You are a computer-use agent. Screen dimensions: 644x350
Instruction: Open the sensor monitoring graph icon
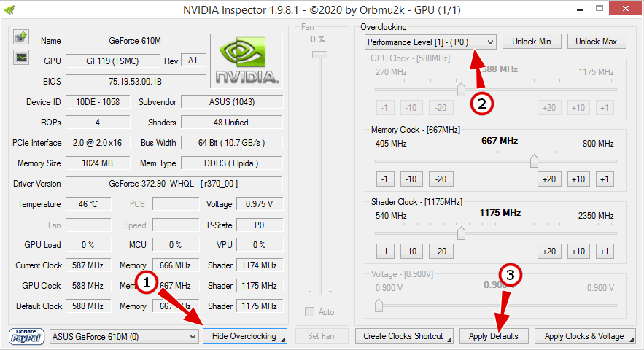click(20, 58)
